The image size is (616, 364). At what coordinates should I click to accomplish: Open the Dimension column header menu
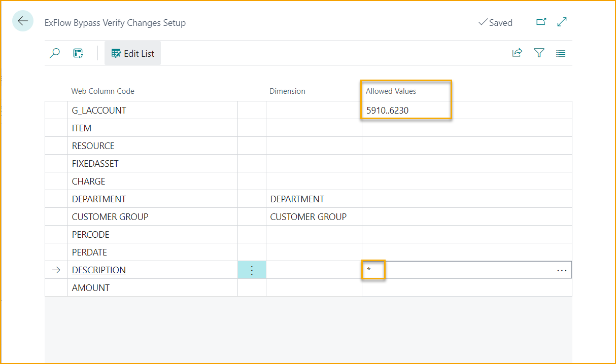pos(287,91)
